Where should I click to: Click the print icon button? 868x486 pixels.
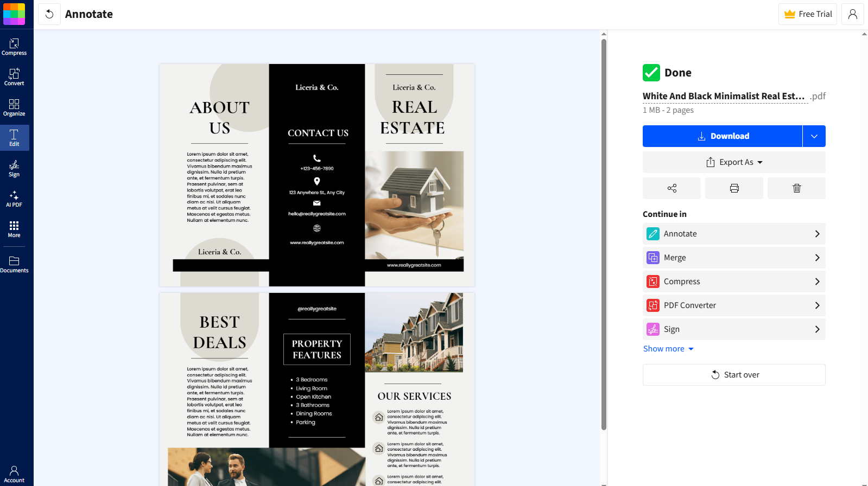click(x=734, y=188)
